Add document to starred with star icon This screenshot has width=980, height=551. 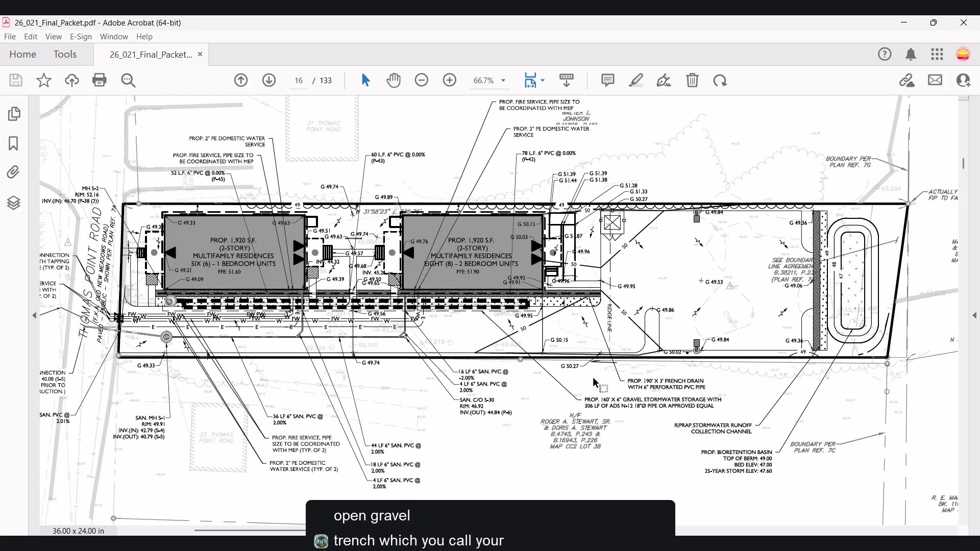(x=44, y=80)
